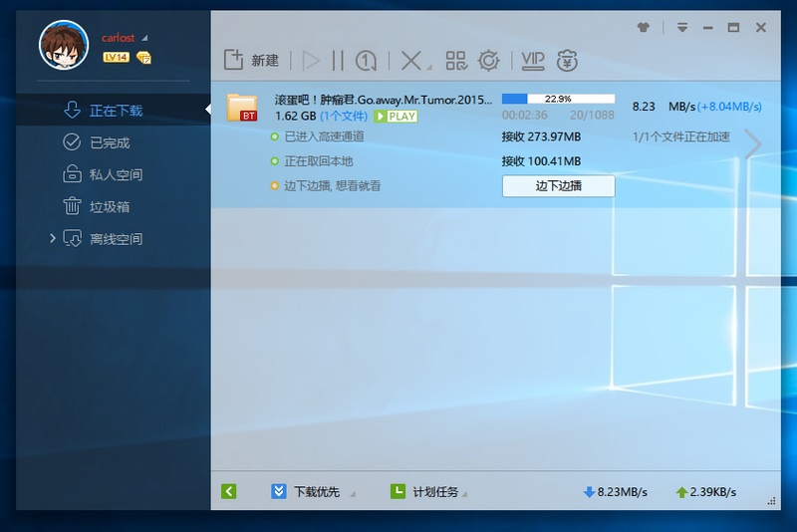797x532 pixels.
Task: Click the 2.39KB/s upload speed indicator
Action: (x=705, y=492)
